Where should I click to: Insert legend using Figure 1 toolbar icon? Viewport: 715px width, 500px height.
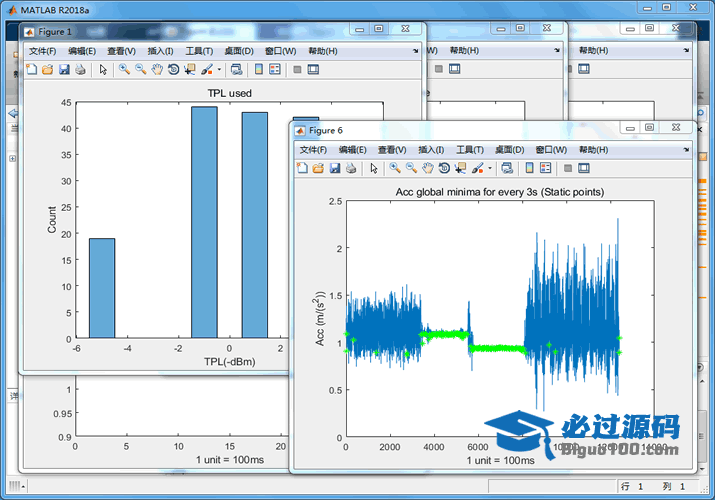click(x=275, y=69)
